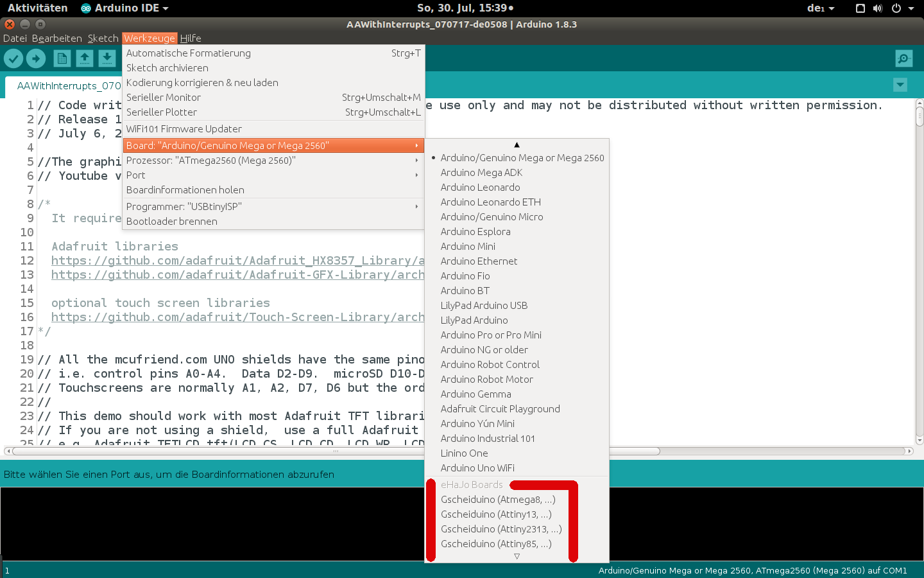Click the clock showing So, 30. Jul, 15:39
924x578 pixels.
(465, 8)
